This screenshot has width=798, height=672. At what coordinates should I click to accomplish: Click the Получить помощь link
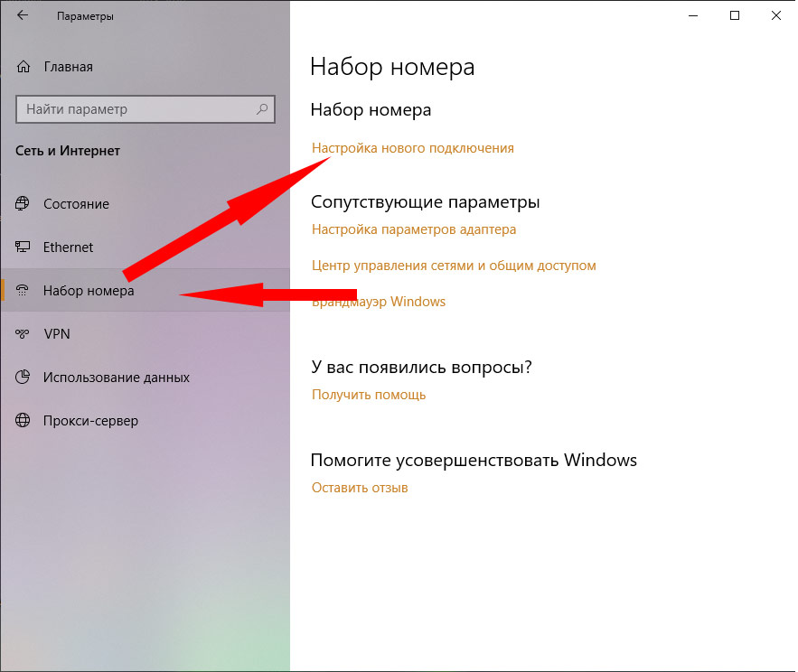(369, 395)
